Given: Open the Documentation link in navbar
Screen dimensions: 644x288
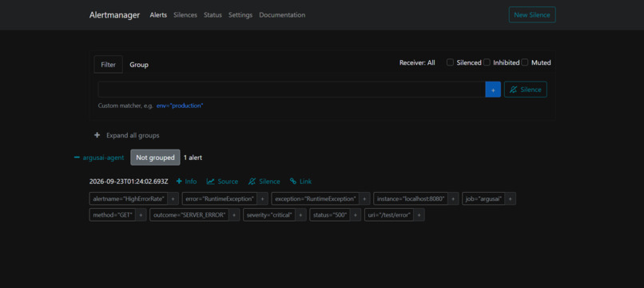Looking at the screenshot, I should 282,15.
